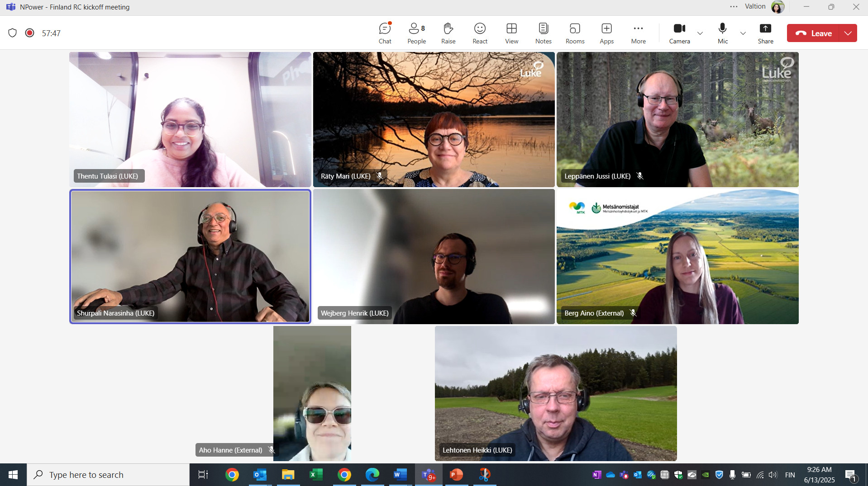Open the React emoji picker

click(x=480, y=33)
